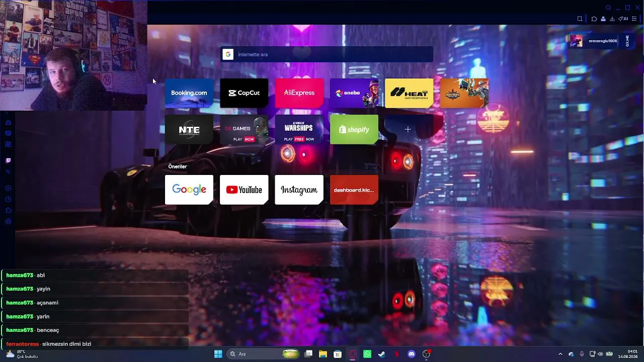Screen dimensions: 644x362
Task: Open Microsoft Store from the taskbar
Action: (338, 354)
